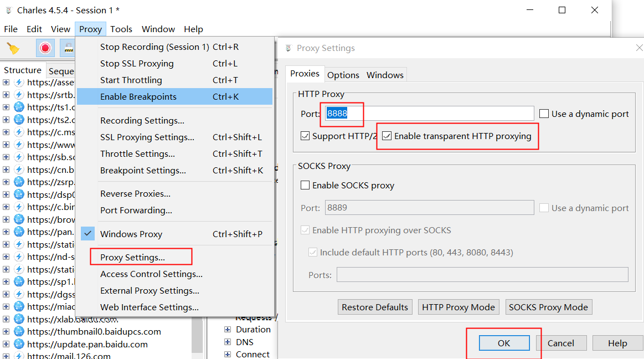Click SOCKS Proxy Mode button

(x=548, y=307)
